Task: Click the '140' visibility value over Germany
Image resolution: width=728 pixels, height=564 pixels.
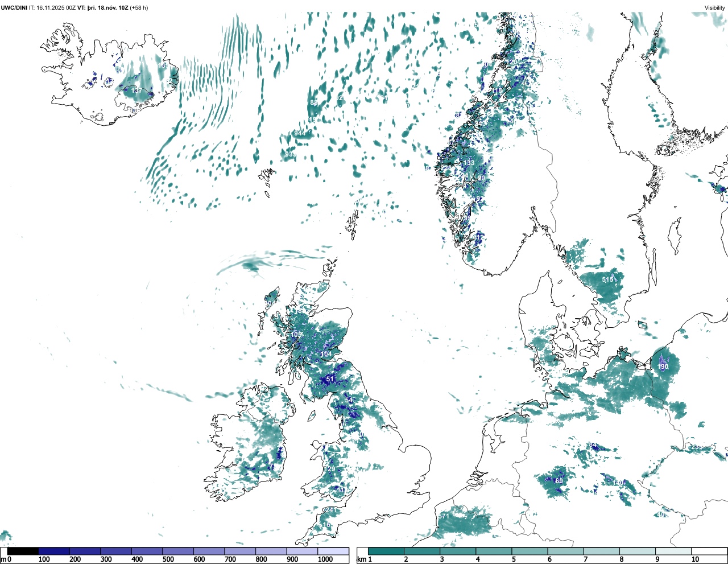Action: tap(619, 483)
